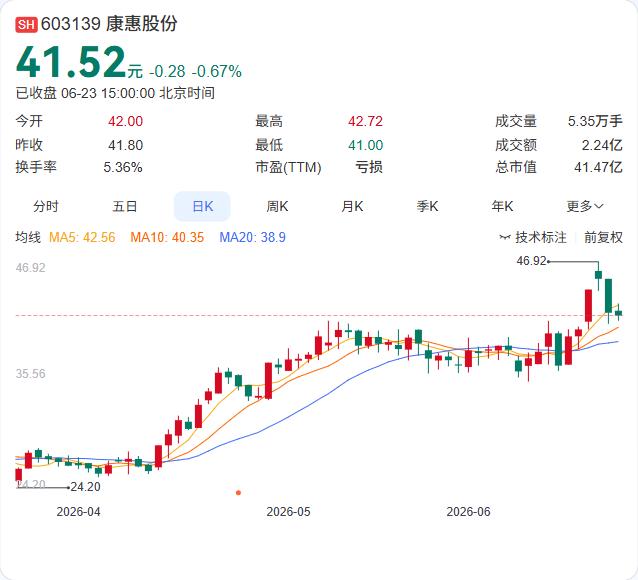
Task: Click the 市盈(TTM) value 亏损
Action: coord(369,167)
